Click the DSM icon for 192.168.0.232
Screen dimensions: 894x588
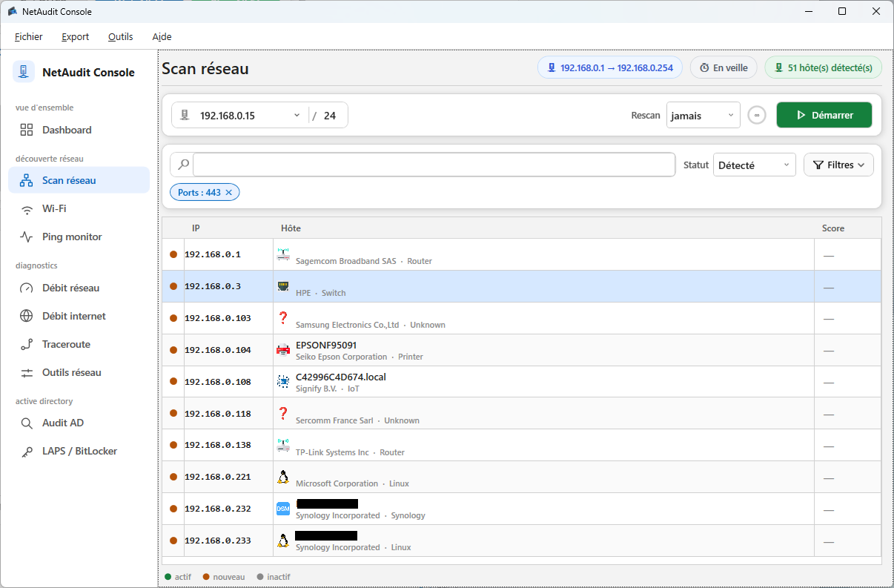[x=283, y=509]
